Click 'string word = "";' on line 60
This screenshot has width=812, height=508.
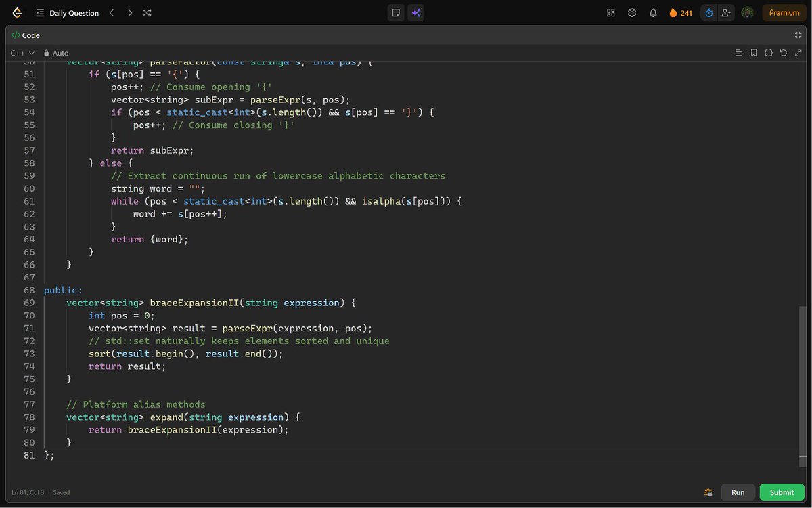[x=158, y=188]
